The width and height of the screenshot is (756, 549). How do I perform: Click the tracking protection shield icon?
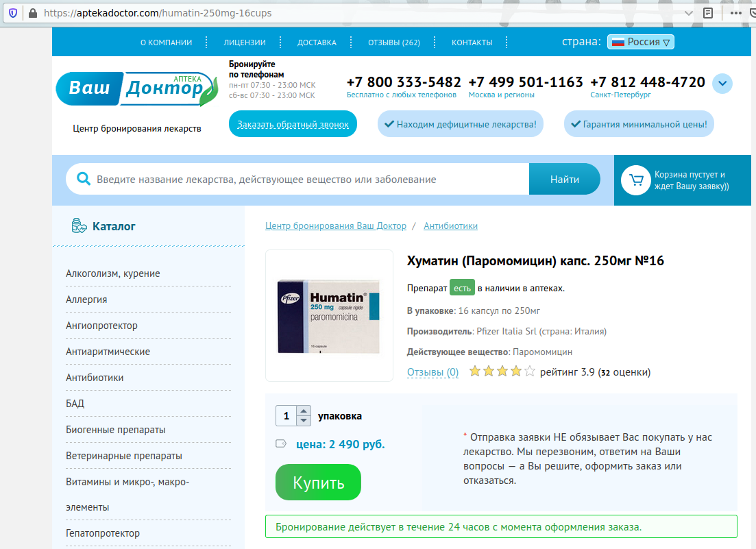click(13, 13)
